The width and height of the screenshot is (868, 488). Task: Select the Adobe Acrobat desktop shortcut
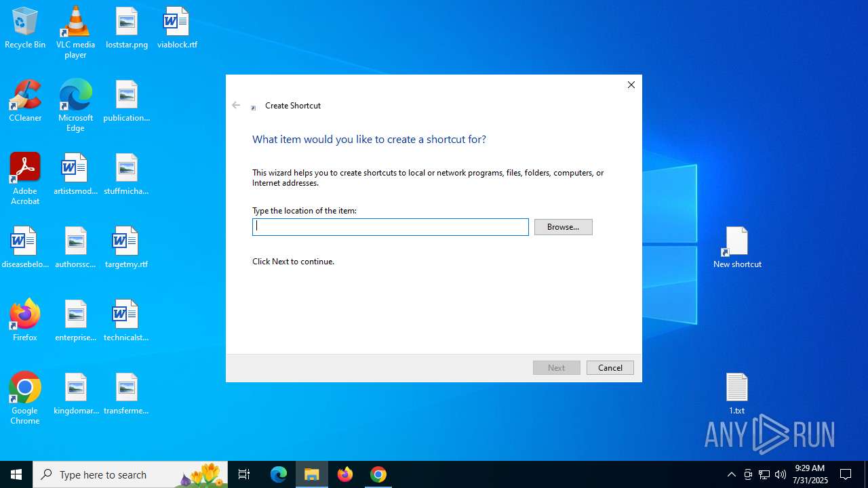click(x=25, y=179)
